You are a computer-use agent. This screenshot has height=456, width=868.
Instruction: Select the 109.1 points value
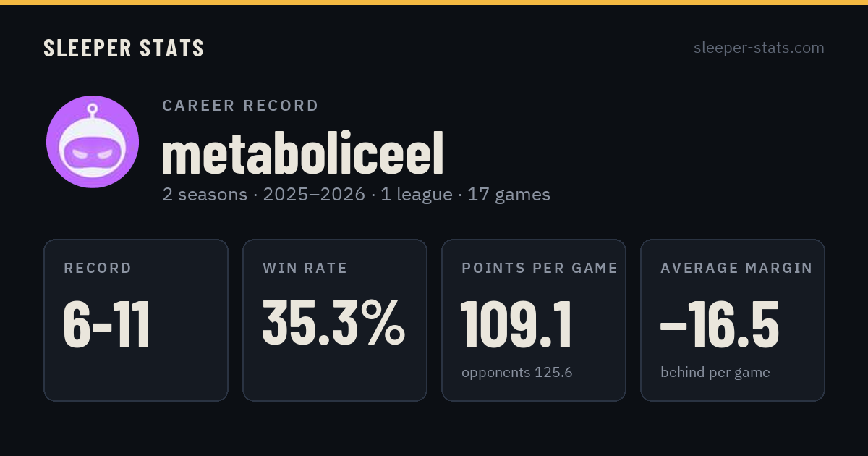coord(516,325)
